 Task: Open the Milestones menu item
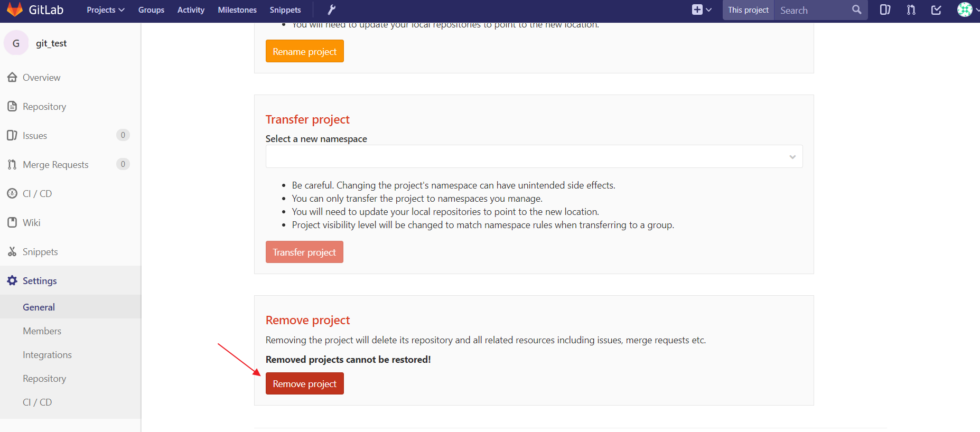(237, 10)
